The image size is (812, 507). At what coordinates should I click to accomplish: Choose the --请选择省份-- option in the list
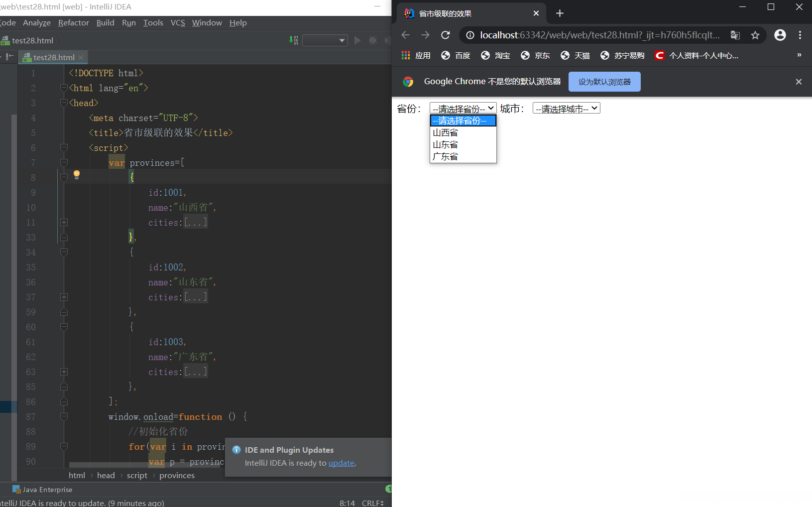coord(463,121)
